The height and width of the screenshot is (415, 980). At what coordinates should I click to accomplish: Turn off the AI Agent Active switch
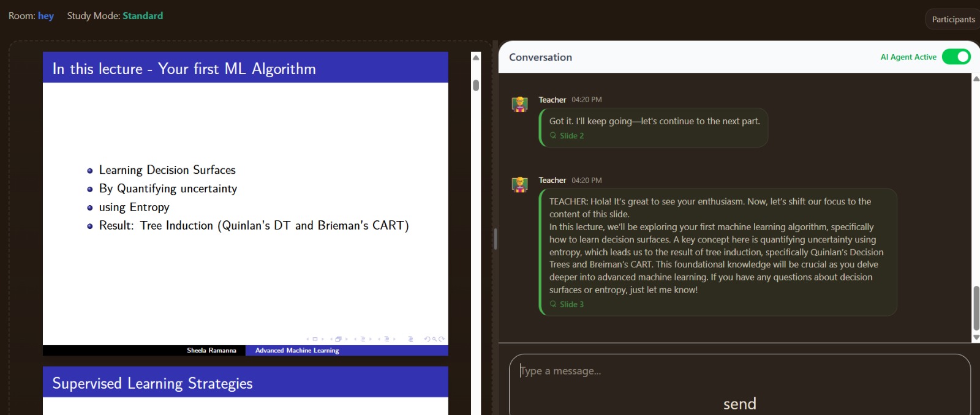click(956, 57)
